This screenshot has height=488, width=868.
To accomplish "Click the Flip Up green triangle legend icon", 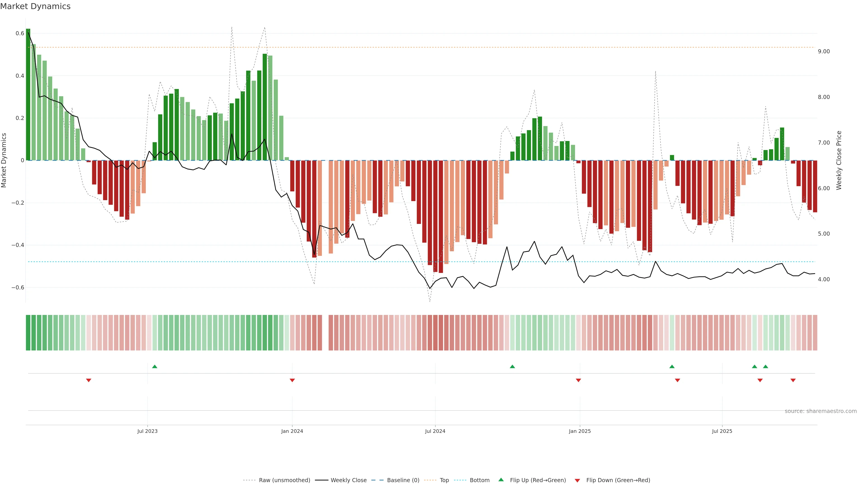I will tap(501, 480).
